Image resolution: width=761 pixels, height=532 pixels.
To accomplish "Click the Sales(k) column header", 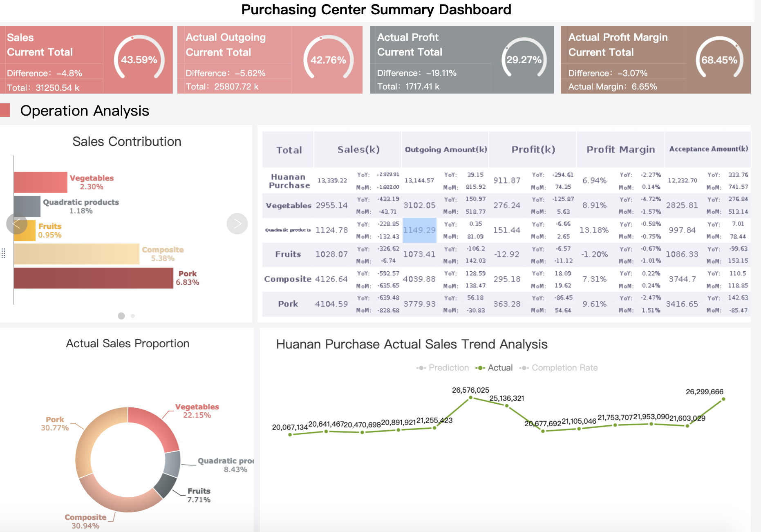I will [358, 150].
